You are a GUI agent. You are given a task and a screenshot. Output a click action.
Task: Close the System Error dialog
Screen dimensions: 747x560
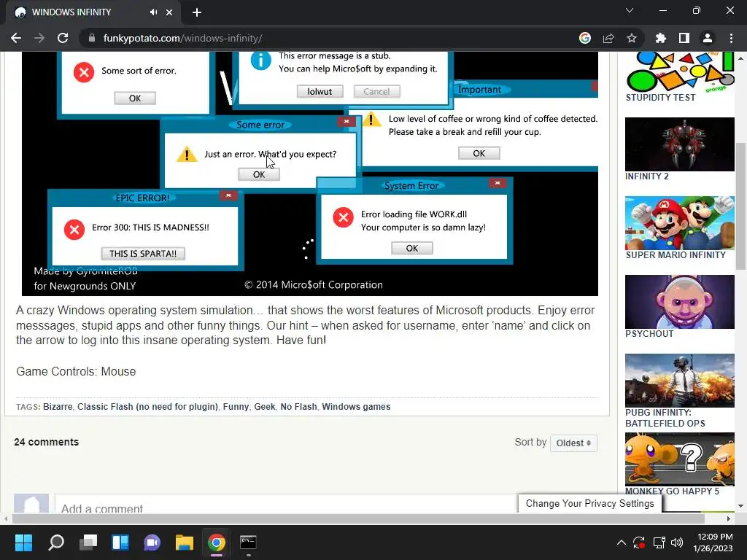click(498, 183)
